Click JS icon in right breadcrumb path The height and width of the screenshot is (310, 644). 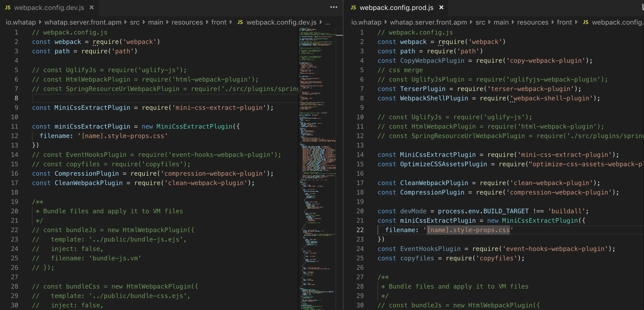tap(586, 22)
